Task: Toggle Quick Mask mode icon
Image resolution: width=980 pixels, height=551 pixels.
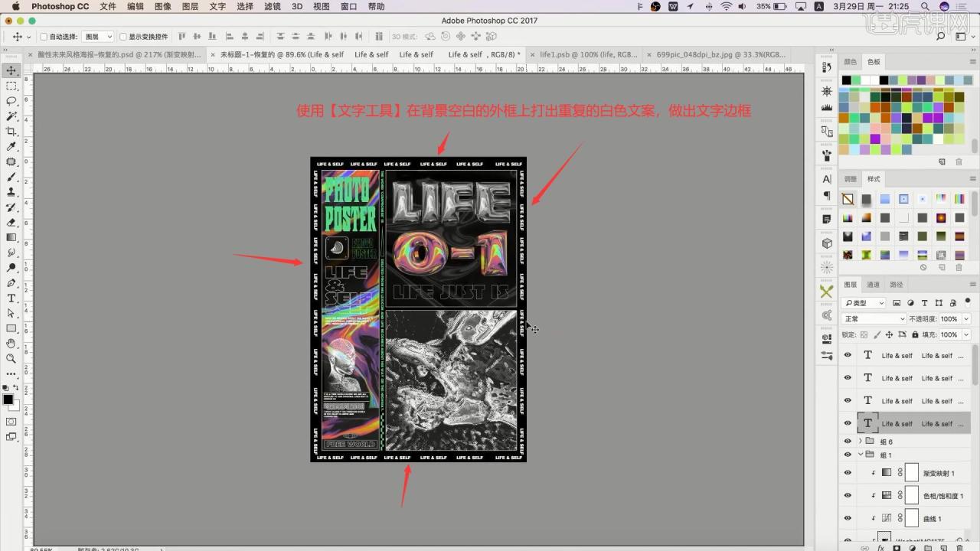Action: [11, 422]
